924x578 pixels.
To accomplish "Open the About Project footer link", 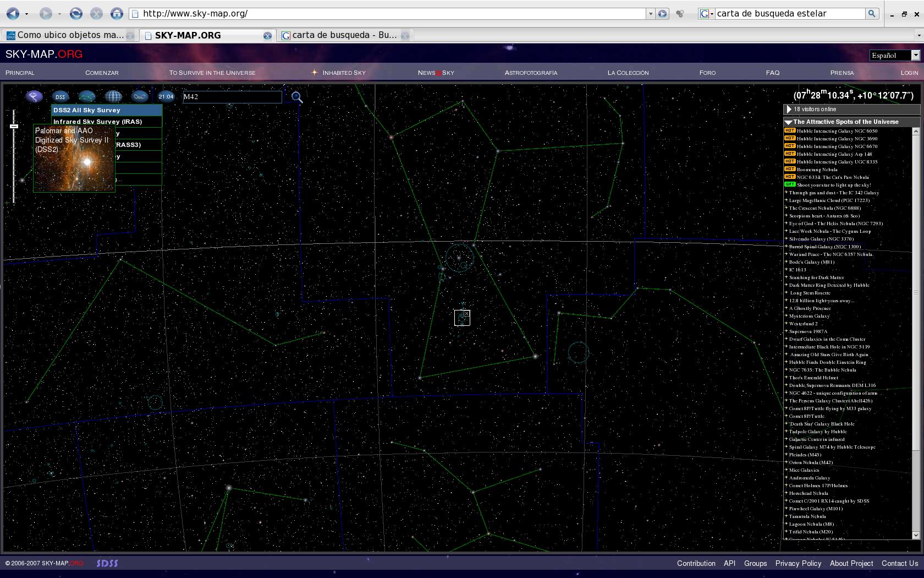I will (x=851, y=563).
